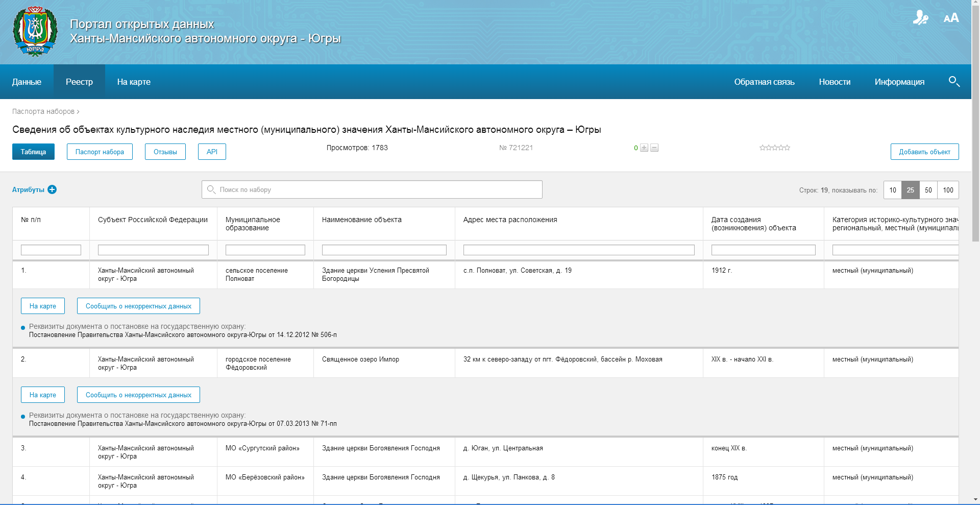The image size is (980, 505).
Task: Show 10 rows per page
Action: [893, 190]
